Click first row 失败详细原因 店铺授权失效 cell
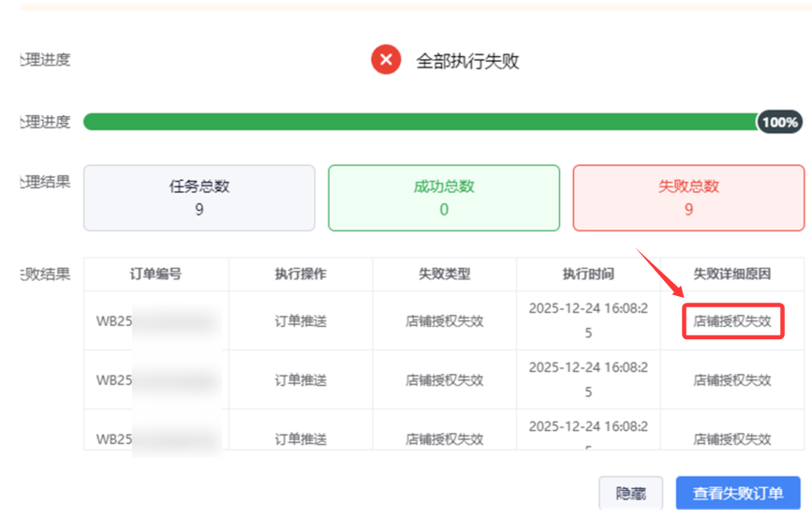 click(x=732, y=321)
